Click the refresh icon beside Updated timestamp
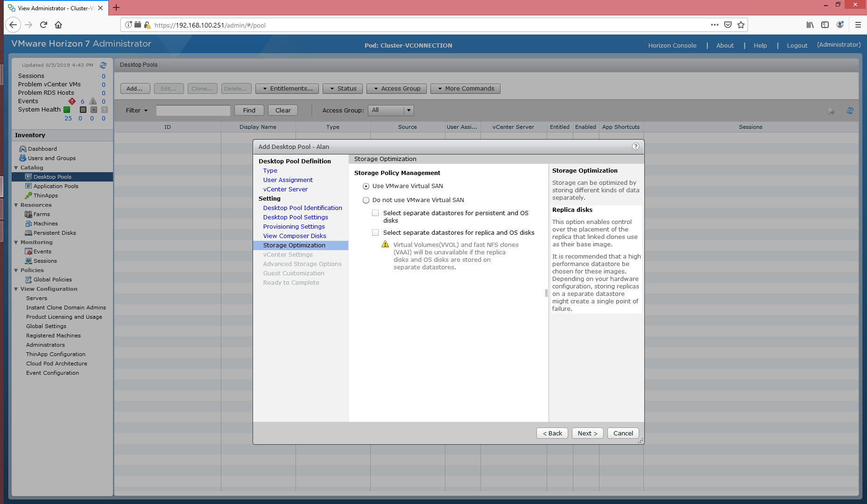This screenshot has height=504, width=867. click(x=103, y=65)
